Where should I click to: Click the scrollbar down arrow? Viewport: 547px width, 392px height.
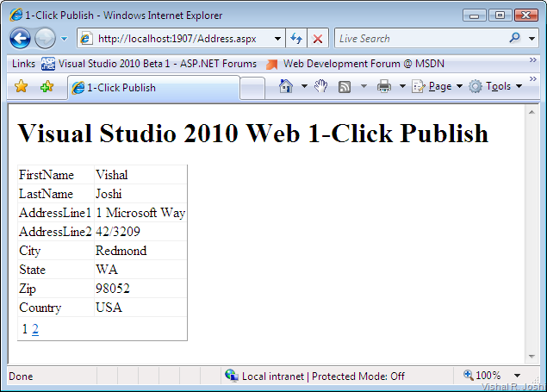(531, 357)
